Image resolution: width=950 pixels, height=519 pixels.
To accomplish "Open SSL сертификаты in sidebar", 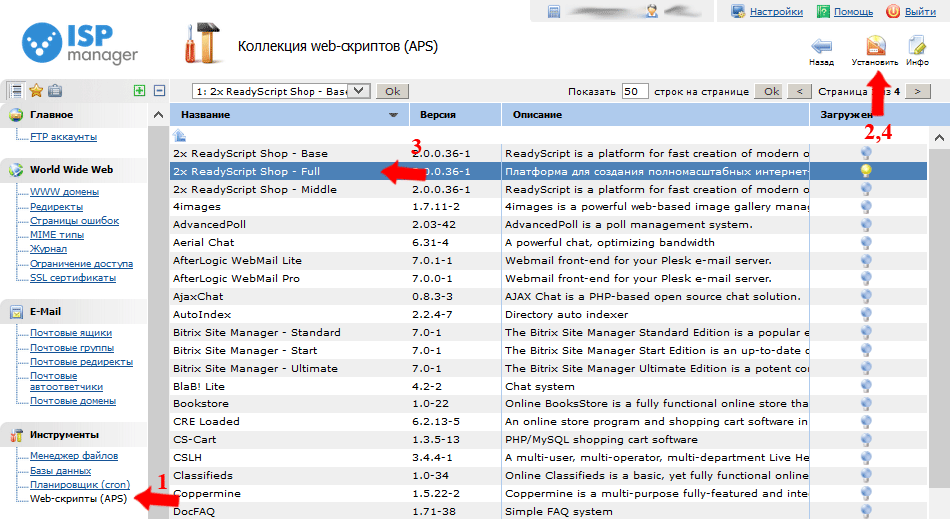I will [73, 277].
